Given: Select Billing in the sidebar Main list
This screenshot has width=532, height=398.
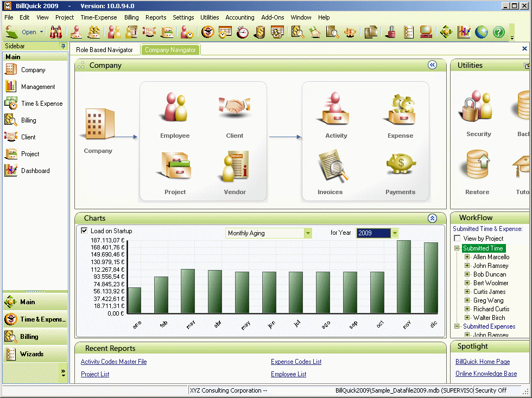Looking at the screenshot, I should 28,120.
